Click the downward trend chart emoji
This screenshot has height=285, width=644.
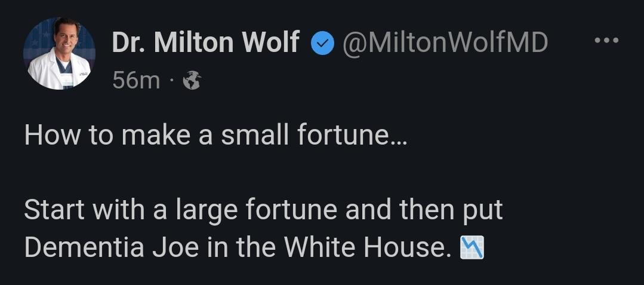pos(472,248)
